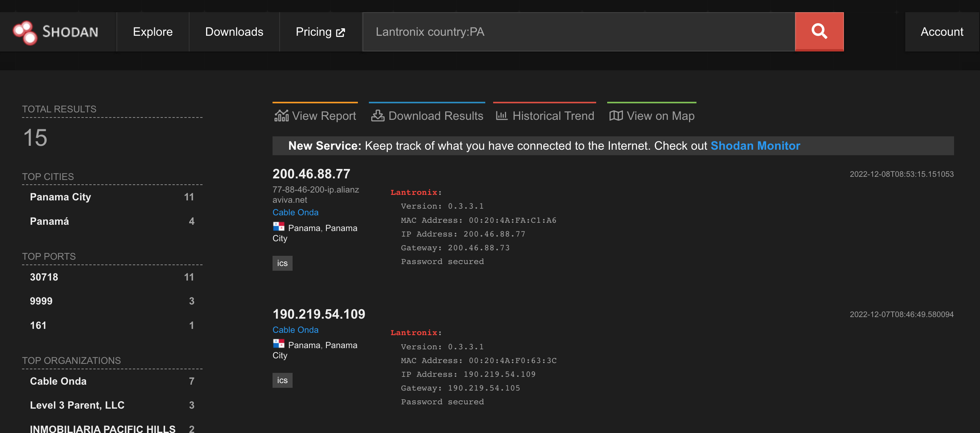Screen dimensions: 980x433
Task: Click external-link icon next to Pricing
Action: coord(341,33)
